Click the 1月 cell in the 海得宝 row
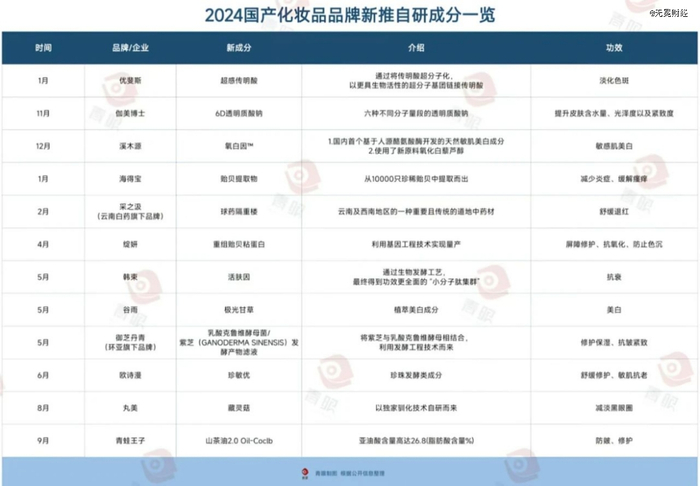Image resolution: width=700 pixels, height=486 pixels. [x=43, y=179]
